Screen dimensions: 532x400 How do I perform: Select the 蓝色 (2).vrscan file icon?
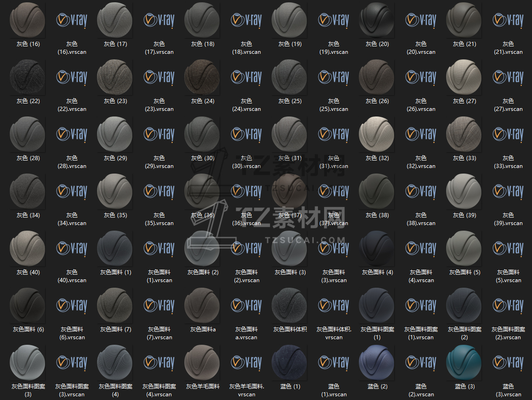pyautogui.click(x=421, y=362)
